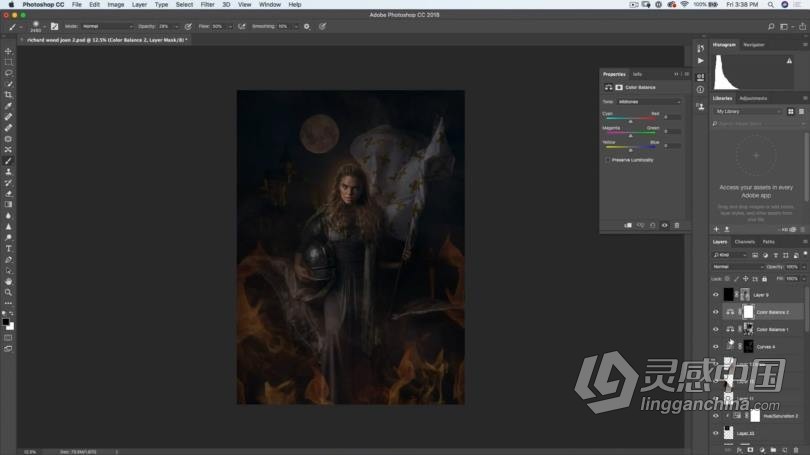Screen dimensions: 810x455
Task: Switch to the Paths tab
Action: [768, 242]
